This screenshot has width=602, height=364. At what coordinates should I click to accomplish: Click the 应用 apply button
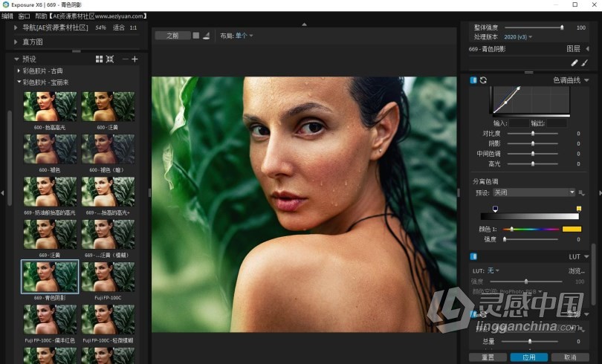[529, 357]
